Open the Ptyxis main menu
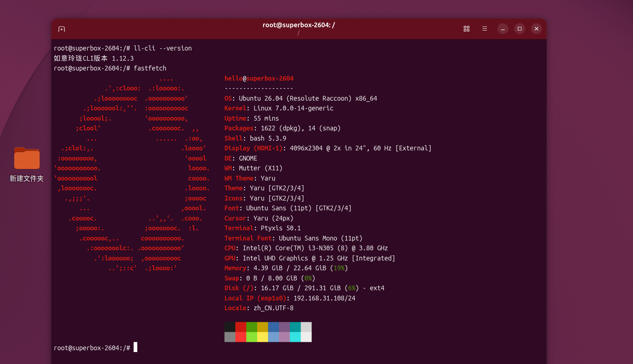This screenshot has width=633, height=364. tap(485, 29)
